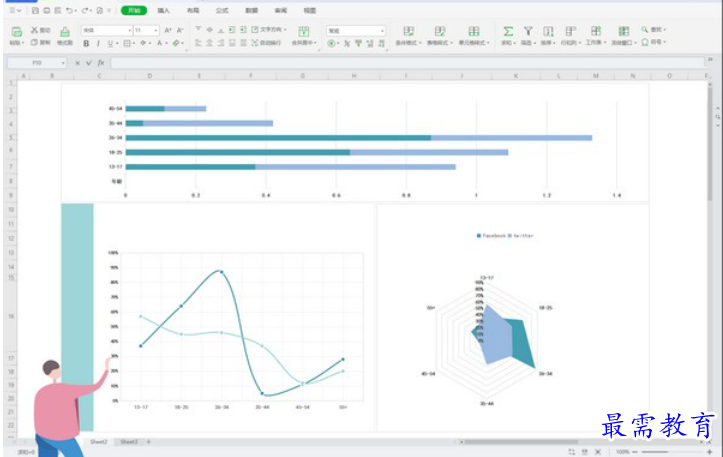This screenshot has width=723, height=457.
Task: Open the font size dropdown
Action: click(x=156, y=30)
